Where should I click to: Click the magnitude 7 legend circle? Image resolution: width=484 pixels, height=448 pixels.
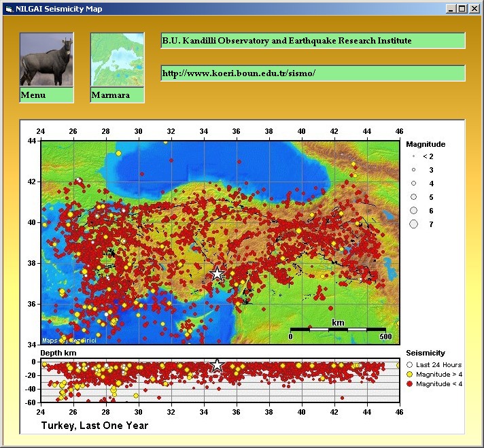coord(413,224)
